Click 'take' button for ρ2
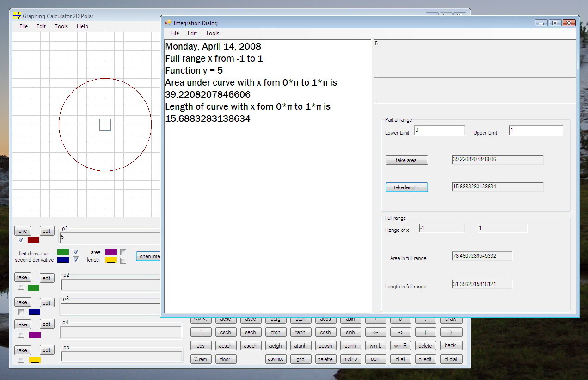The height and width of the screenshot is (380, 588). tap(22, 277)
